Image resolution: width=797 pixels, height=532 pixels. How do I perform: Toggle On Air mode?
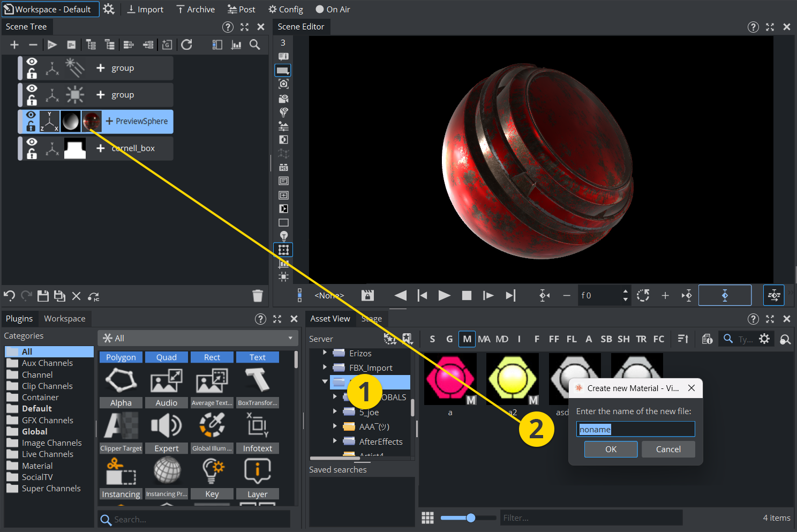(333, 9)
